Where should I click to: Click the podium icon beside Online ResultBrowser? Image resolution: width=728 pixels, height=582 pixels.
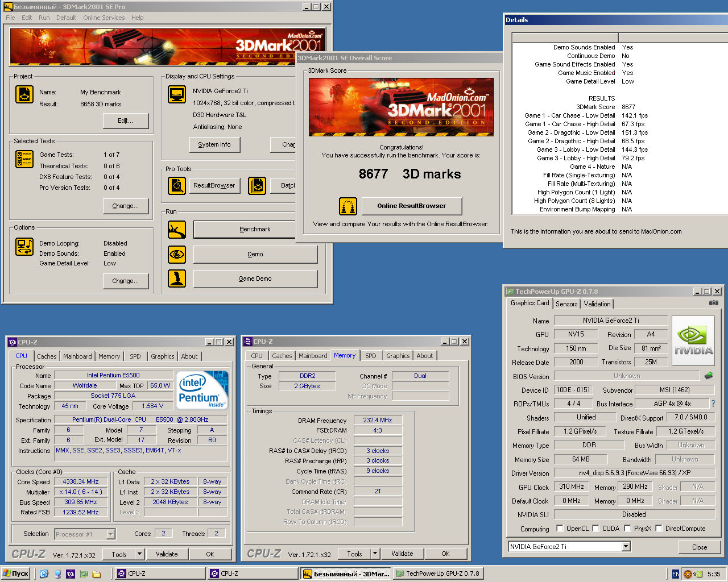point(348,206)
